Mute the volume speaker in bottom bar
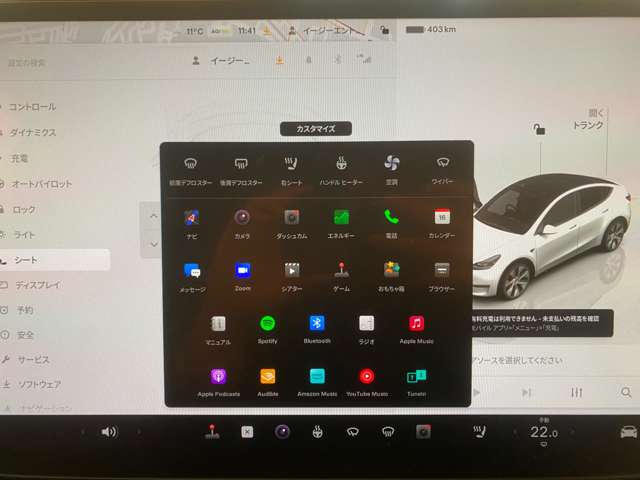 point(109,431)
